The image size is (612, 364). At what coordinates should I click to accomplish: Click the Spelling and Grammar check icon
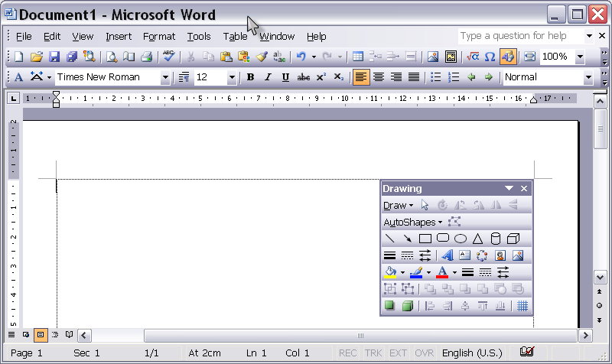[x=169, y=57]
